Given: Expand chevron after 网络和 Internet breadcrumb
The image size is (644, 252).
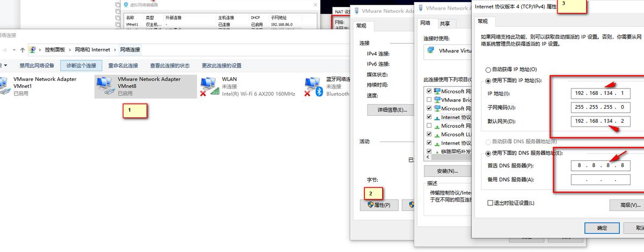Looking at the screenshot, I should pyautogui.click(x=114, y=49).
